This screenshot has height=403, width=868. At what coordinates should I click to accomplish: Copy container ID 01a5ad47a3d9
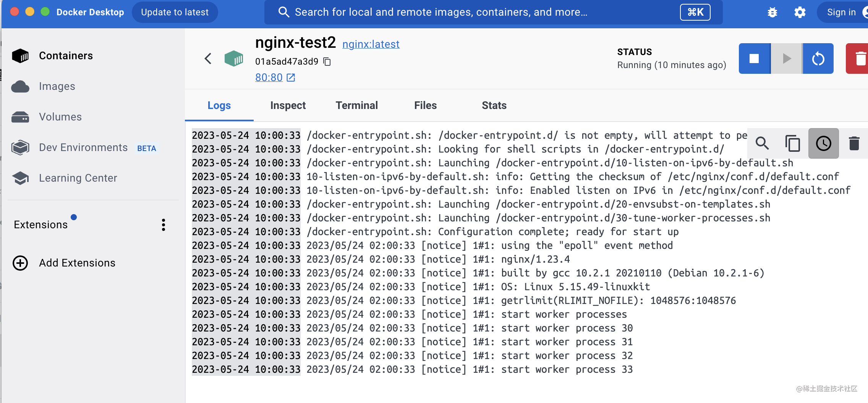(x=327, y=61)
